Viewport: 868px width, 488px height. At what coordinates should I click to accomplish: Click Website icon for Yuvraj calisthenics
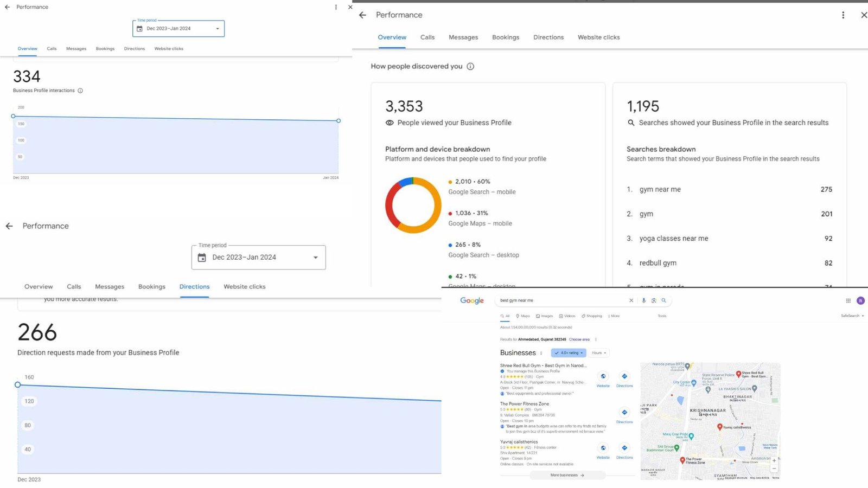coord(603,448)
